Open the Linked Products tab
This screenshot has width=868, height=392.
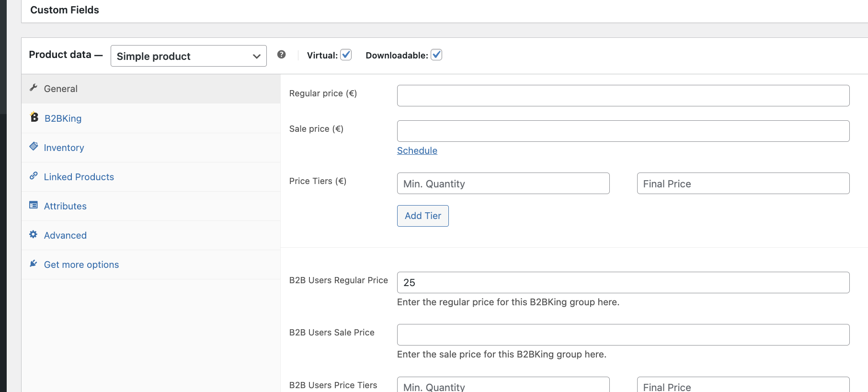click(151, 177)
